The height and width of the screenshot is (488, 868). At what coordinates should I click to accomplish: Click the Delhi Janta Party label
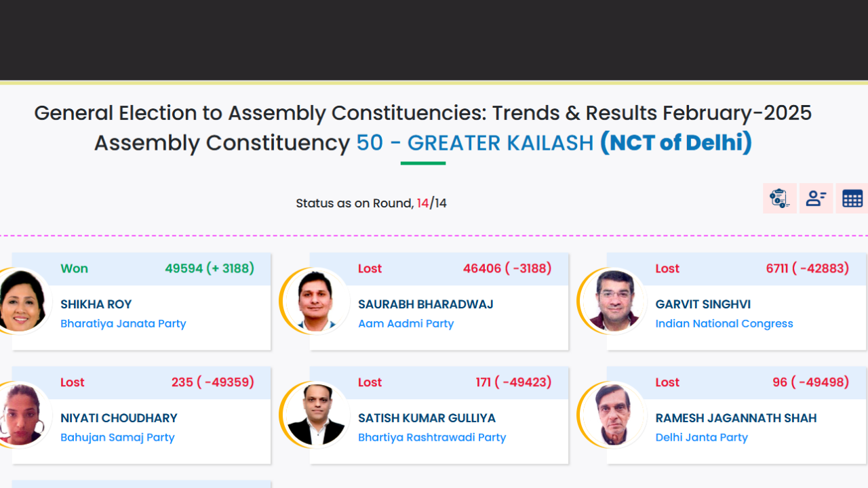pos(701,438)
